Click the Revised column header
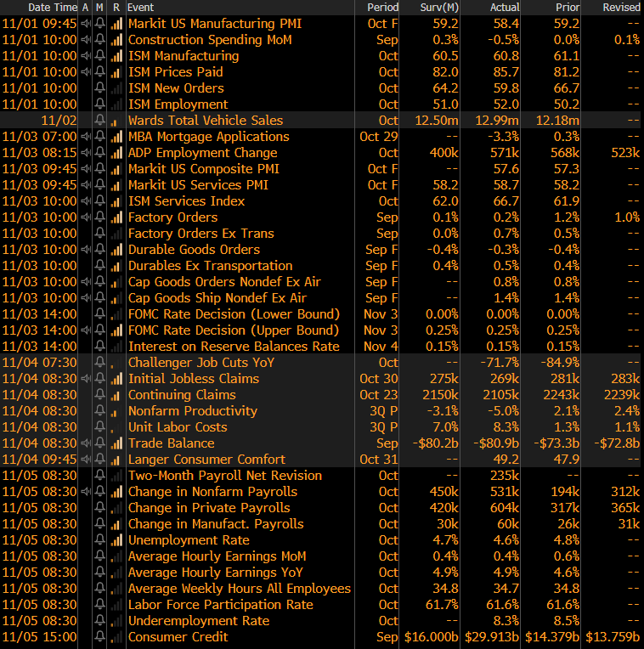 click(620, 7)
